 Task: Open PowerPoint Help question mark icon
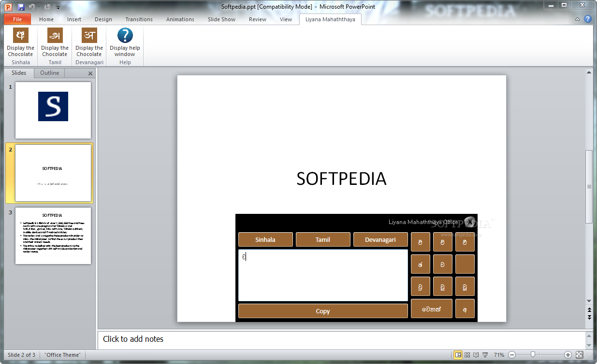click(588, 19)
